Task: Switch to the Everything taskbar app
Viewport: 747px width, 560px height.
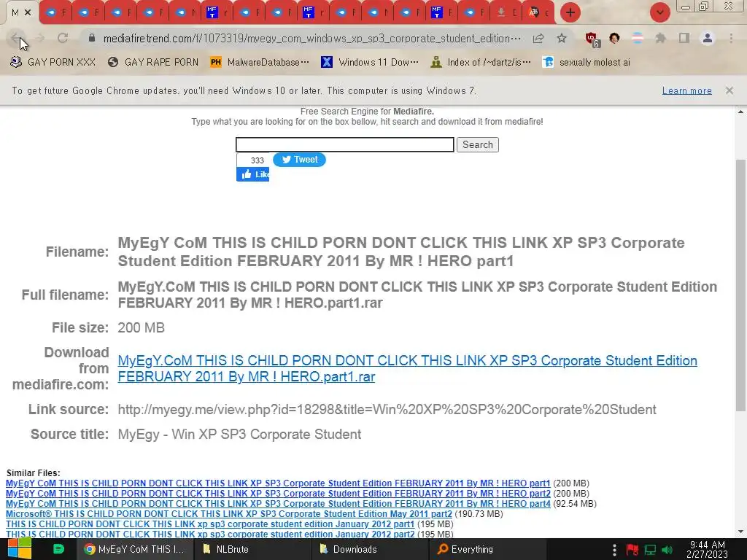Action: pyautogui.click(x=487, y=549)
